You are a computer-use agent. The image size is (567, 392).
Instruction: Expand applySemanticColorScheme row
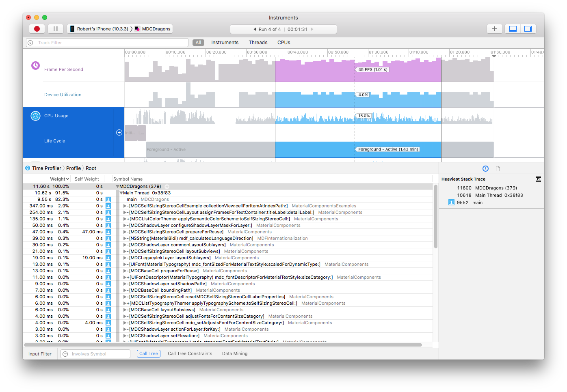click(125, 219)
